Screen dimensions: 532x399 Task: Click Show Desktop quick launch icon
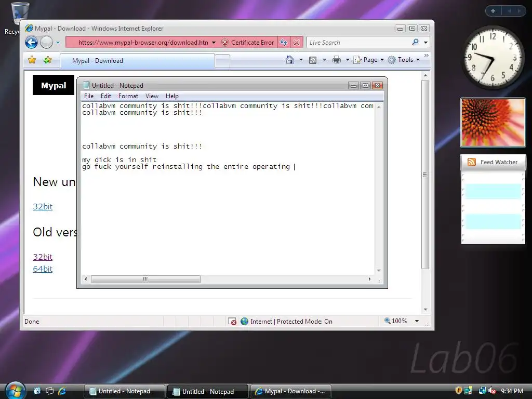pyautogui.click(x=37, y=391)
